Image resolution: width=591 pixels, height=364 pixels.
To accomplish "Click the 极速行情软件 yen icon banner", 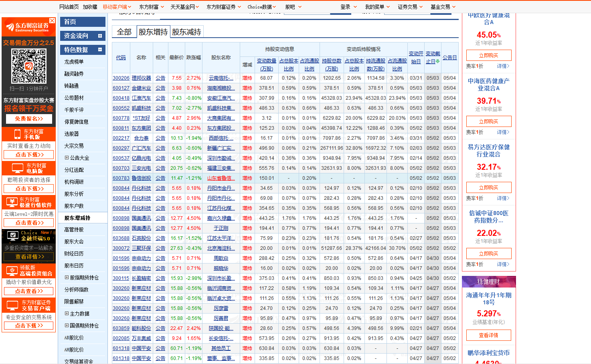I will pyautogui.click(x=12, y=202).
